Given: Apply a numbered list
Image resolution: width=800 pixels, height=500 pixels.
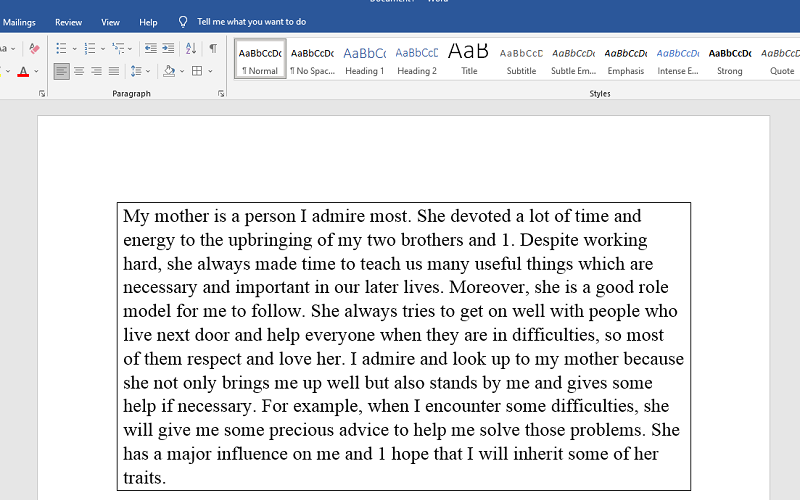Looking at the screenshot, I should (89, 48).
